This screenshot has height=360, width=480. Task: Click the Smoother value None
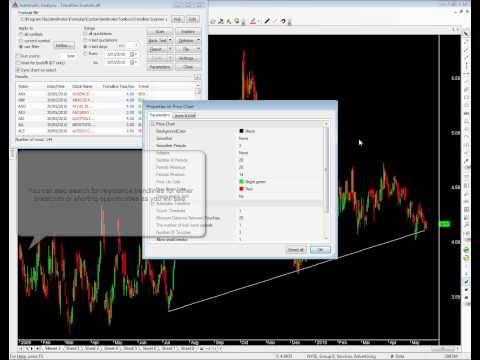click(243, 138)
